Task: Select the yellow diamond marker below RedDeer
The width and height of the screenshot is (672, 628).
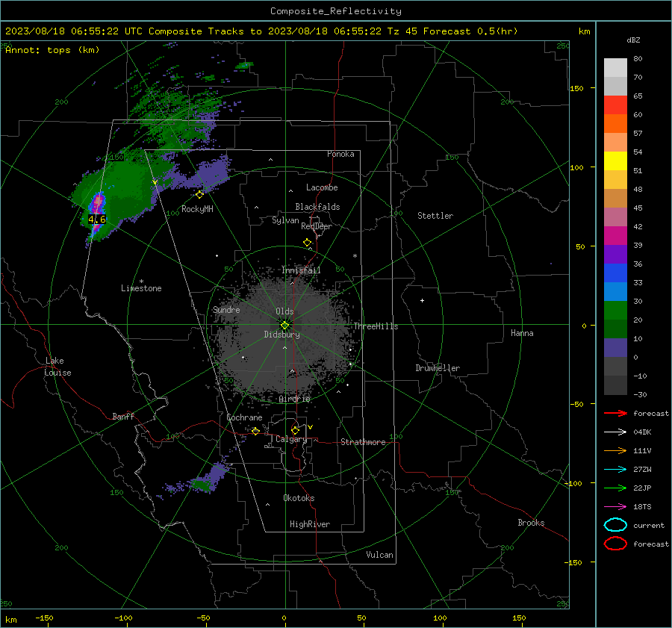Action: (308, 243)
